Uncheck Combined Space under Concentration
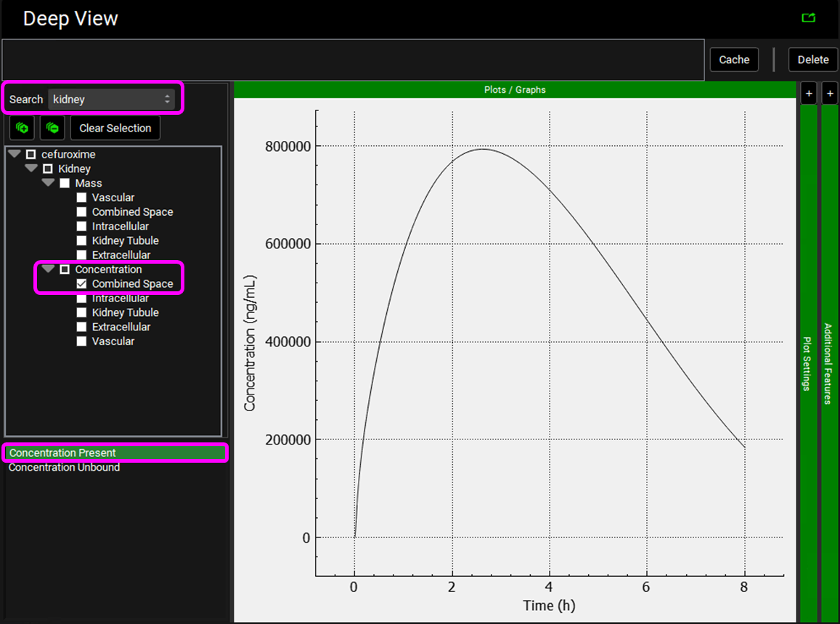Viewport: 840px width, 624px height. pyautogui.click(x=82, y=284)
